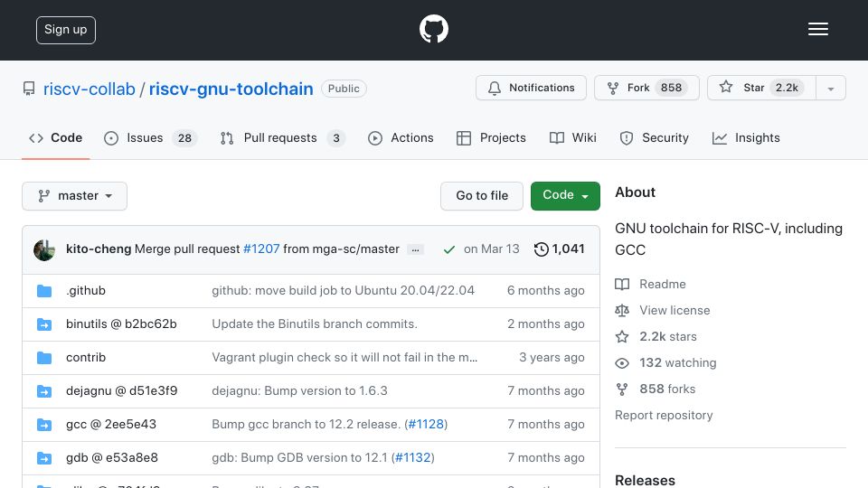Open the hamburger navigation menu
868x488 pixels.
tap(817, 29)
